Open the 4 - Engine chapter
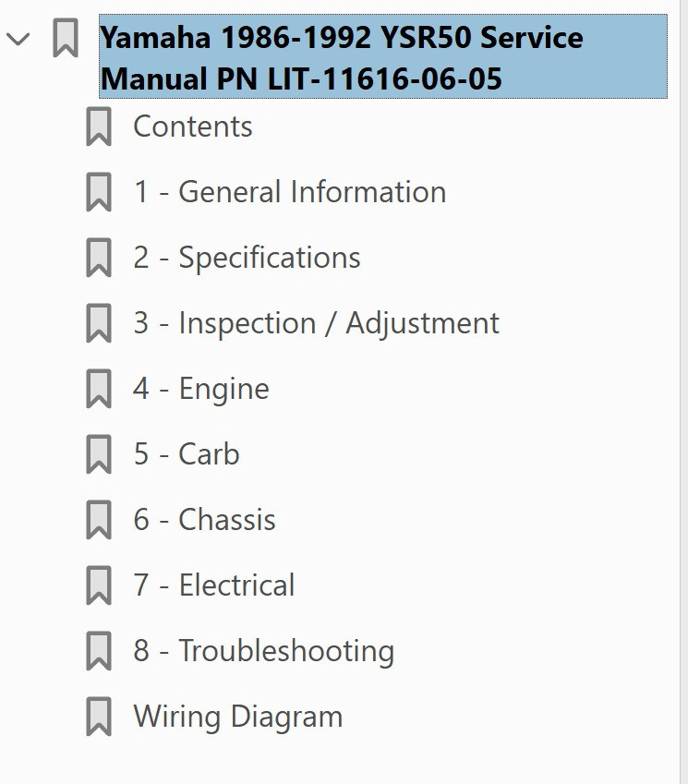688x784 pixels. pos(200,389)
